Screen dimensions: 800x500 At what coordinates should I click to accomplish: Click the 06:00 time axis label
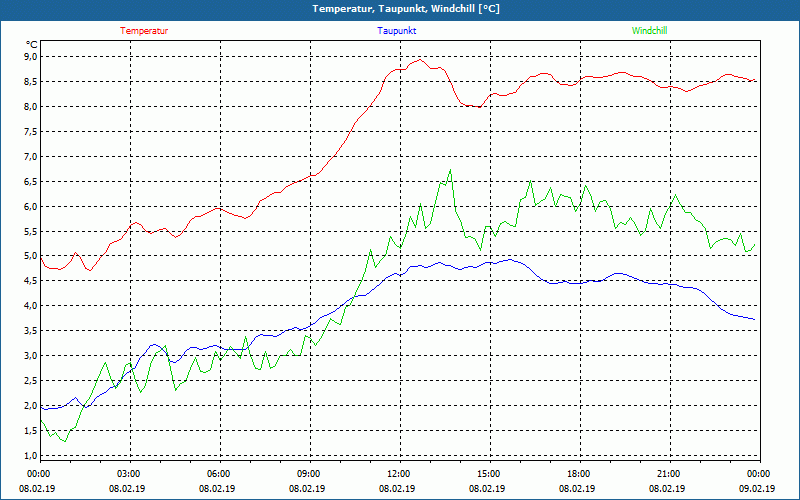tap(220, 474)
